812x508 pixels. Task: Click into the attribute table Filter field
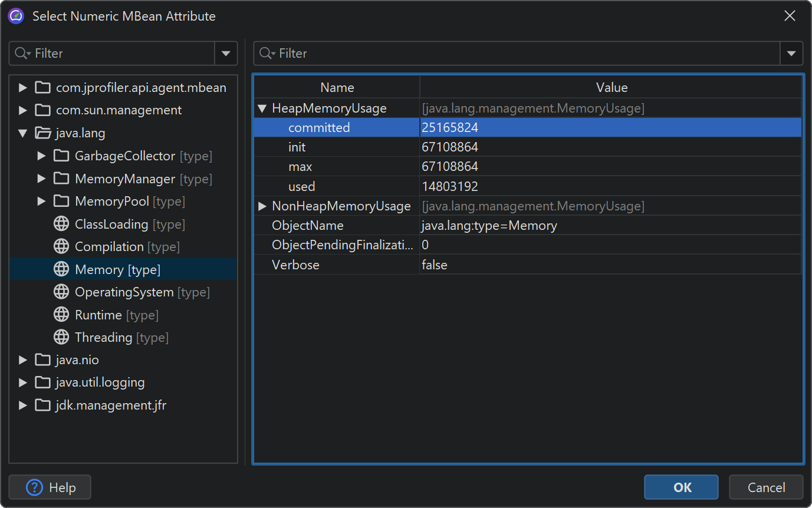pos(525,53)
